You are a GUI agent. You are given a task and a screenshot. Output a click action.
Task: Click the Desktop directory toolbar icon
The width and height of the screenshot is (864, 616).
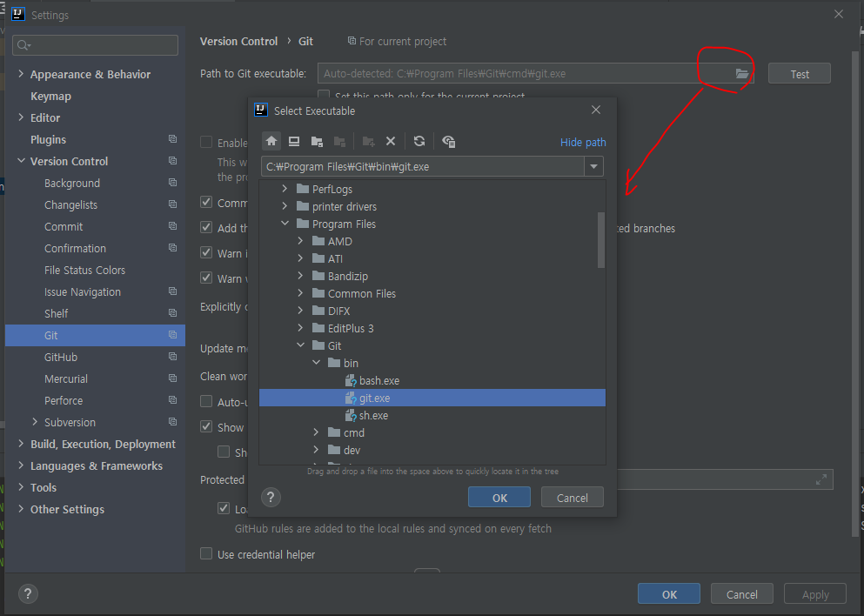tap(294, 141)
